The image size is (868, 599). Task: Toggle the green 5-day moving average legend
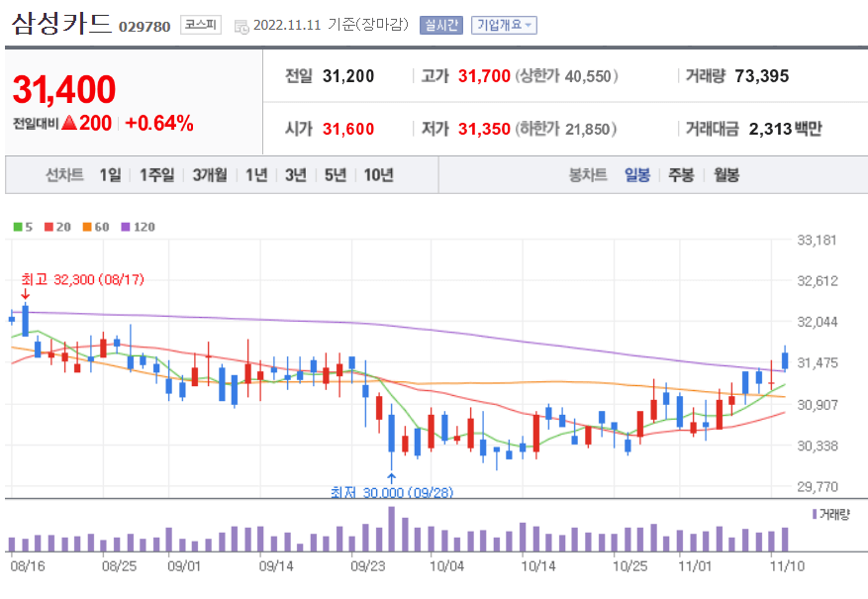point(22,227)
